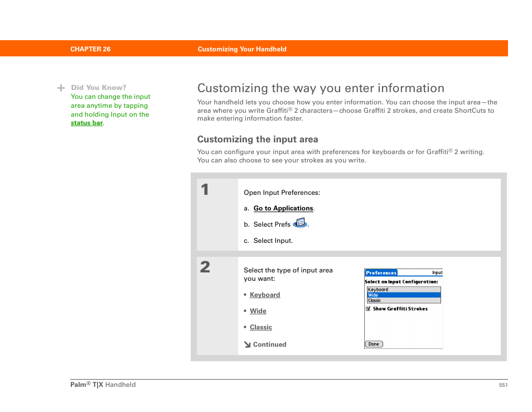The image size is (532, 412).
Task: Open the Wide link in step 2
Action: click(258, 311)
